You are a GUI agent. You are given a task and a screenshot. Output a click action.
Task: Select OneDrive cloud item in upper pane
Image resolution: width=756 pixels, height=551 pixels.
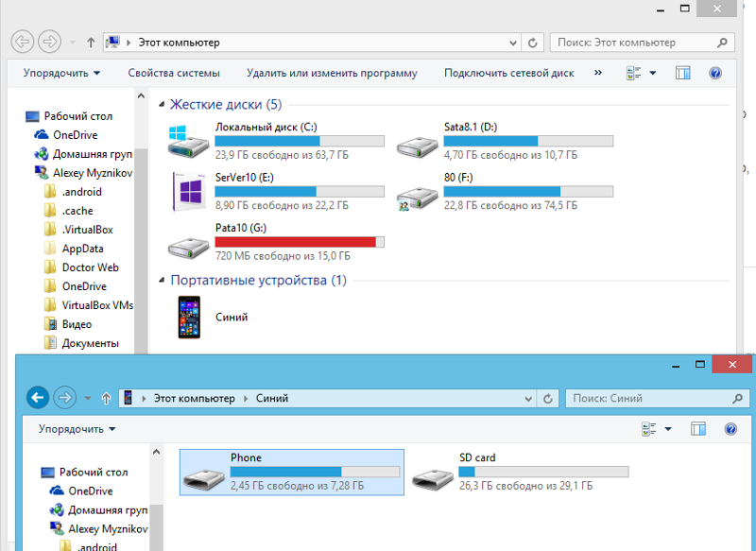66,135
